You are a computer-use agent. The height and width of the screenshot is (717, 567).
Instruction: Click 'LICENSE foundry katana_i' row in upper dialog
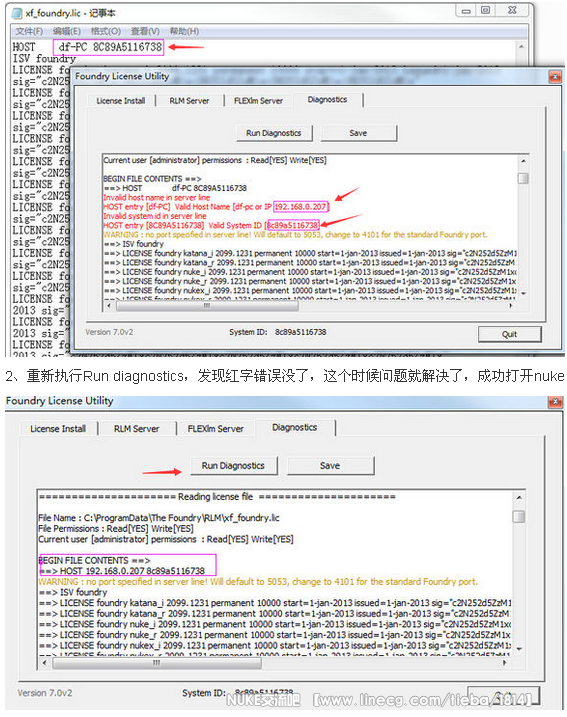tap(310, 253)
